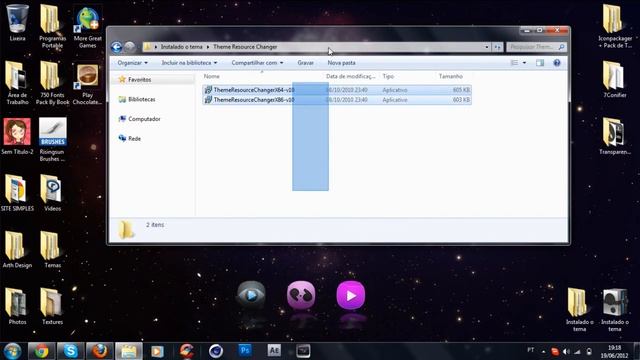Viewport: 640px width, 360px height.
Task: Toggle the preview pane button
Action: pos(540,63)
